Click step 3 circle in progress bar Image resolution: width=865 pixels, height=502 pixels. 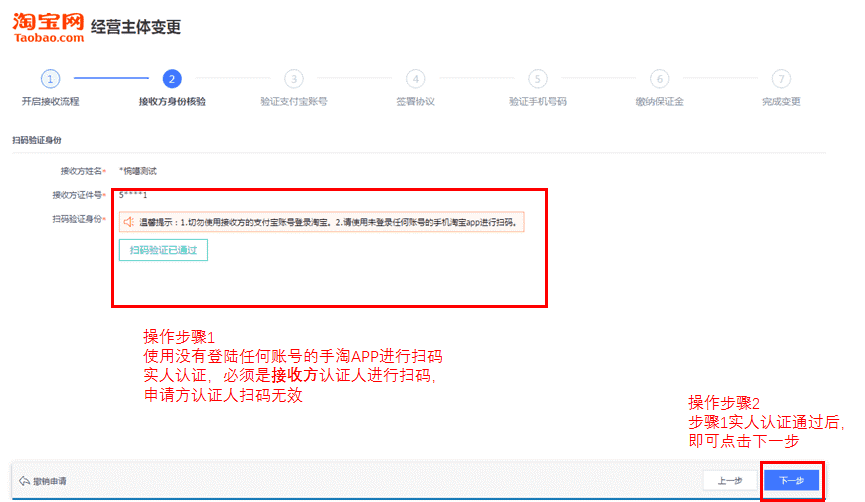pyautogui.click(x=293, y=78)
